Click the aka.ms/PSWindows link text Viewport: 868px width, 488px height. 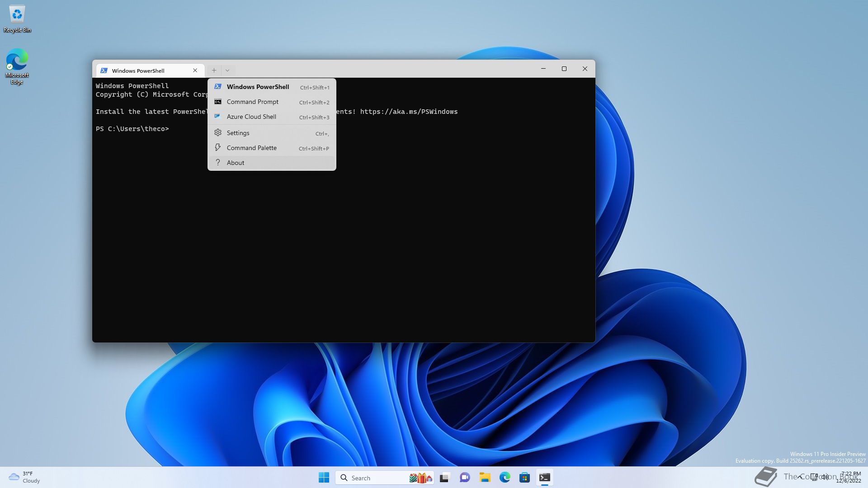point(409,112)
